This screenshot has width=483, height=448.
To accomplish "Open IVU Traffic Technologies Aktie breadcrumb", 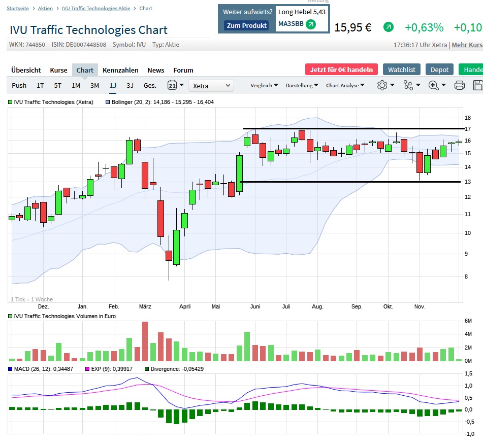I will [x=96, y=8].
